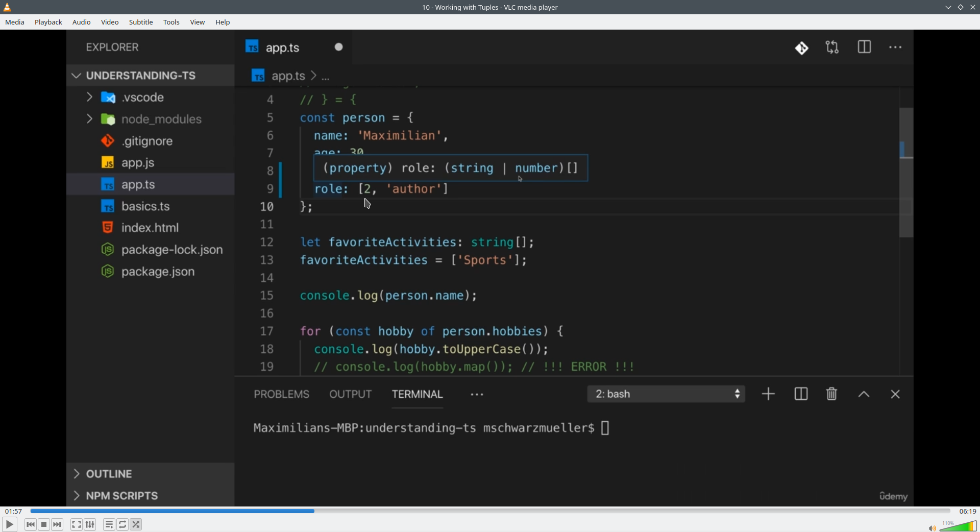Viewport: 980px width, 532px height.
Task: Select the TERMINAL panel tab
Action: tap(418, 394)
